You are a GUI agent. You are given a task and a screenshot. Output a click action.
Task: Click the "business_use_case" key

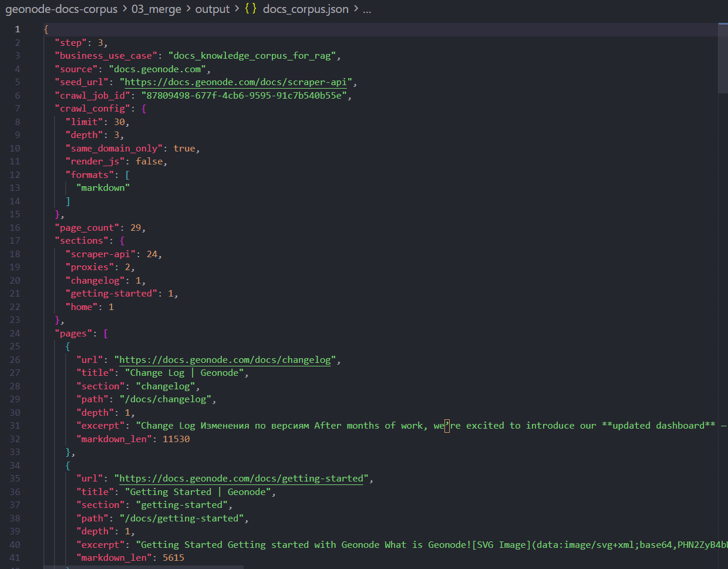pos(106,56)
